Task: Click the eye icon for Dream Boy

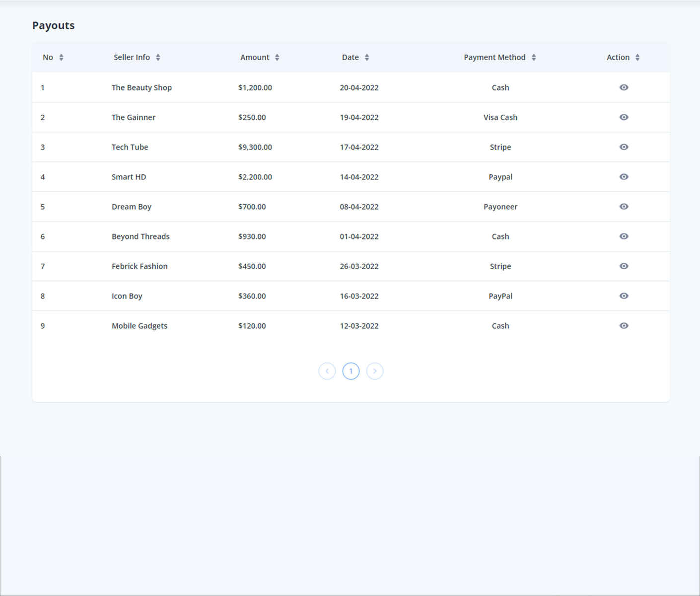Action: click(x=624, y=207)
